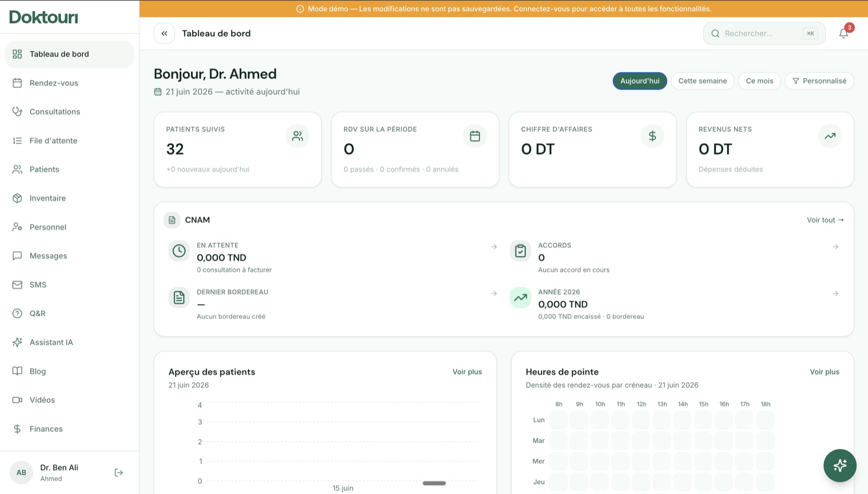Go to File d'attente page
This screenshot has width=868, height=494.
point(69,141)
